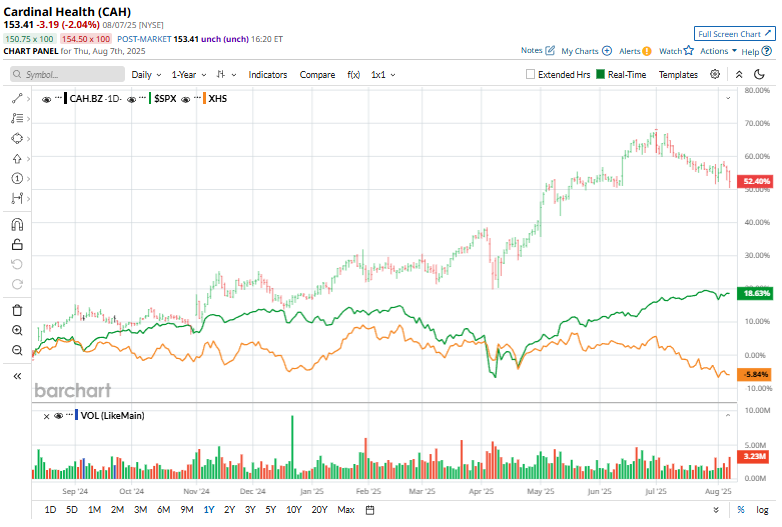This screenshot has width=782, height=527.
Task: Toggle the magnet snap mode
Action: pos(17,225)
